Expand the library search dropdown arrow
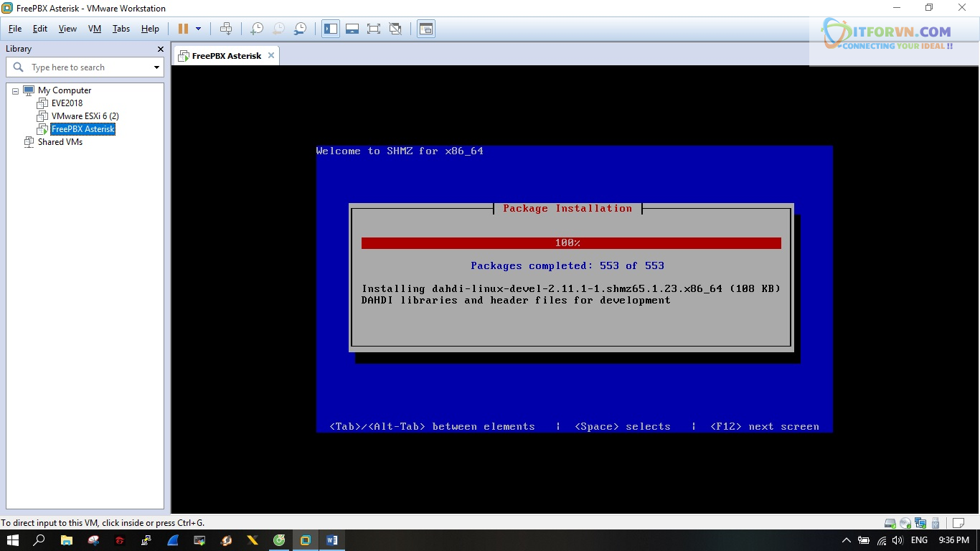 (156, 67)
